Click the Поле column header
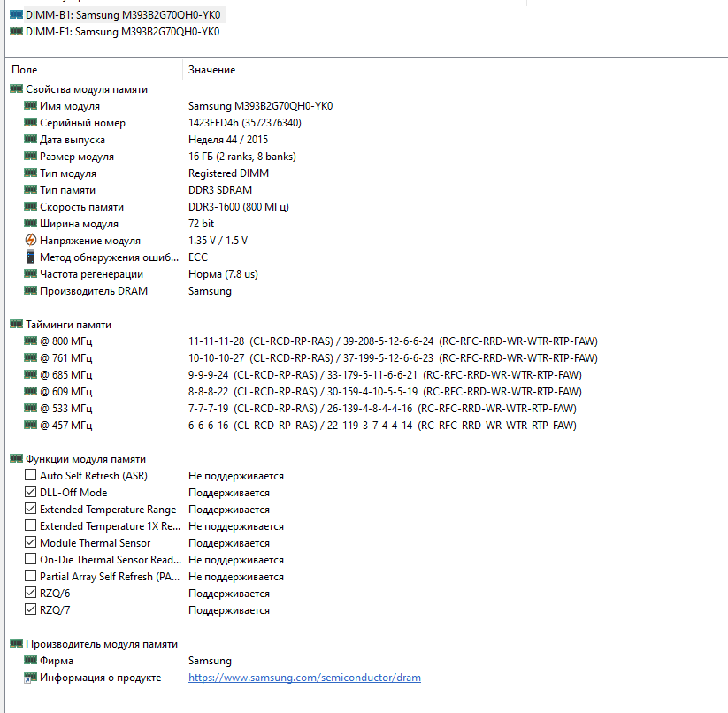This screenshot has height=713, width=728. pos(25,70)
